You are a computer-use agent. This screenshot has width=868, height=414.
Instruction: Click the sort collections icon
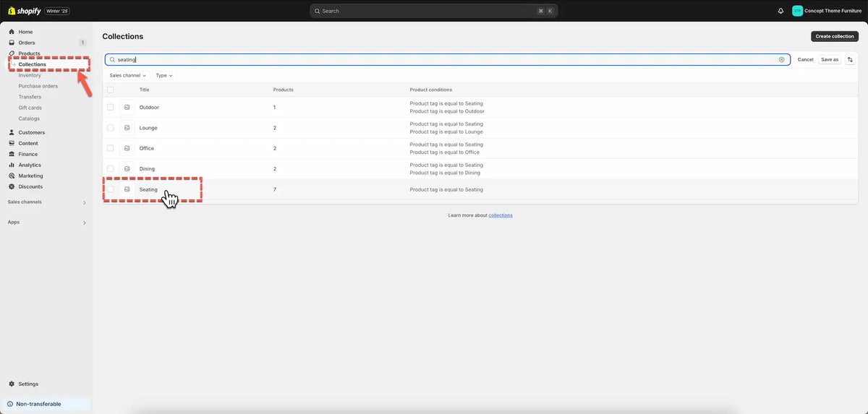tap(850, 60)
